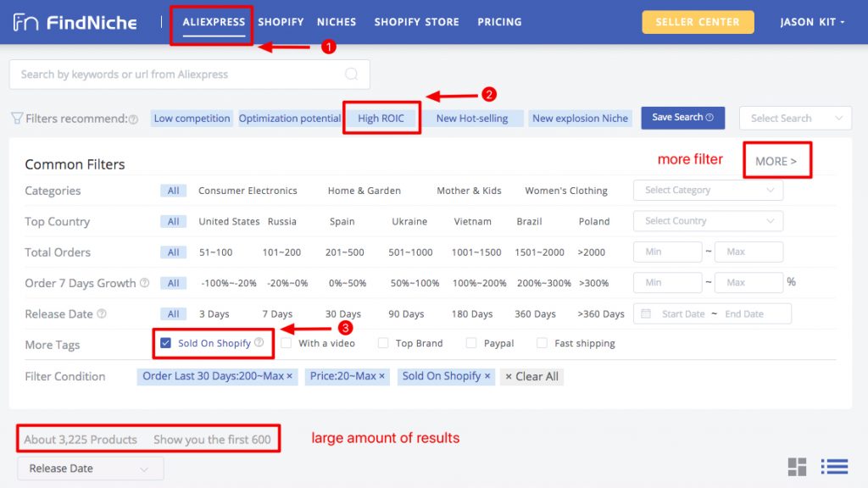This screenshot has height=488, width=868.
Task: Select the >300% order growth range
Action: pyautogui.click(x=593, y=283)
